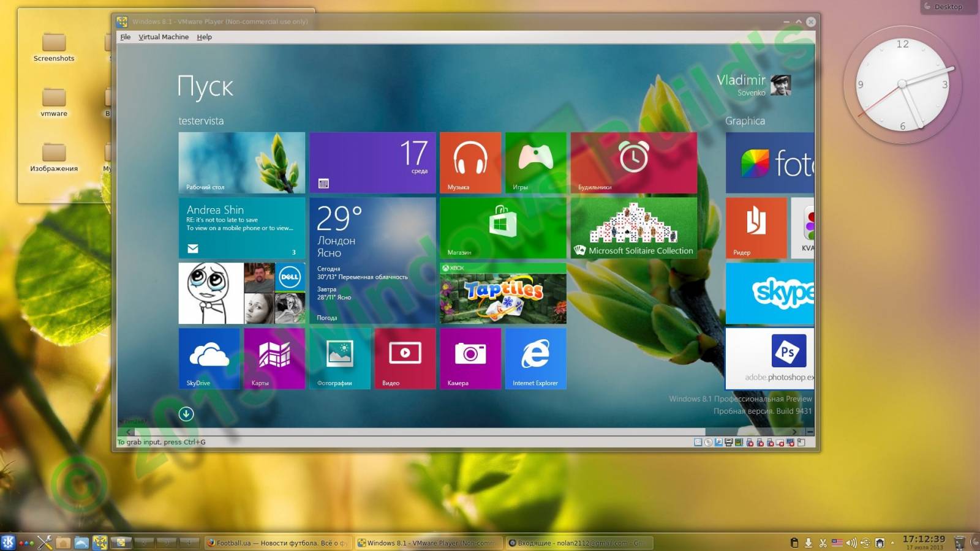Click the scissors tray icon
Screen dimensions: 980x551
[x=823, y=542]
